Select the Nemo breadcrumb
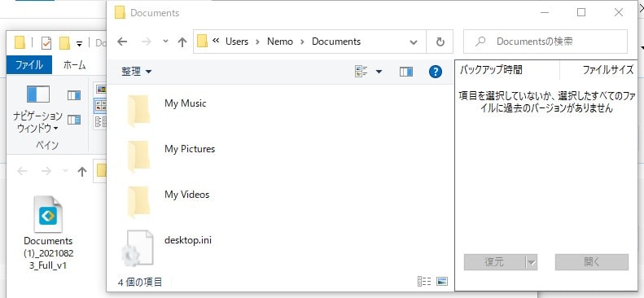The width and height of the screenshot is (644, 298). click(280, 42)
